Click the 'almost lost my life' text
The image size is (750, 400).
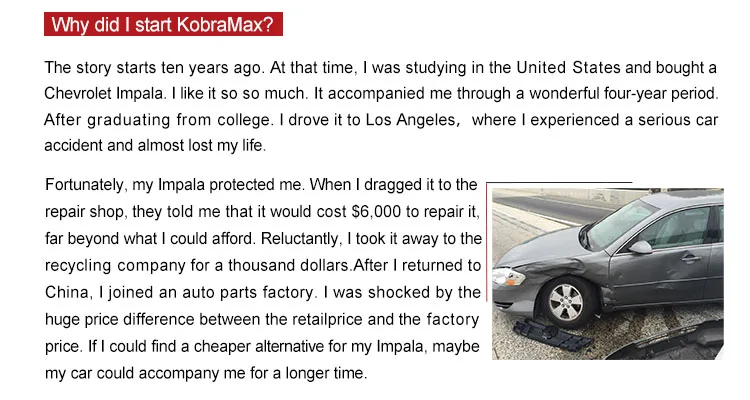click(x=203, y=146)
